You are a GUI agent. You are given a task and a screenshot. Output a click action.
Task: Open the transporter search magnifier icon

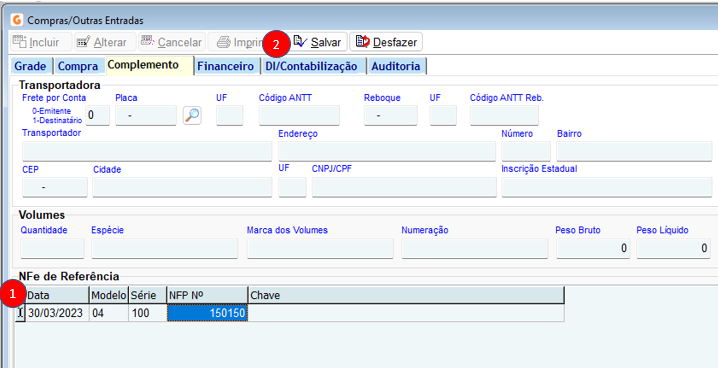[x=192, y=115]
